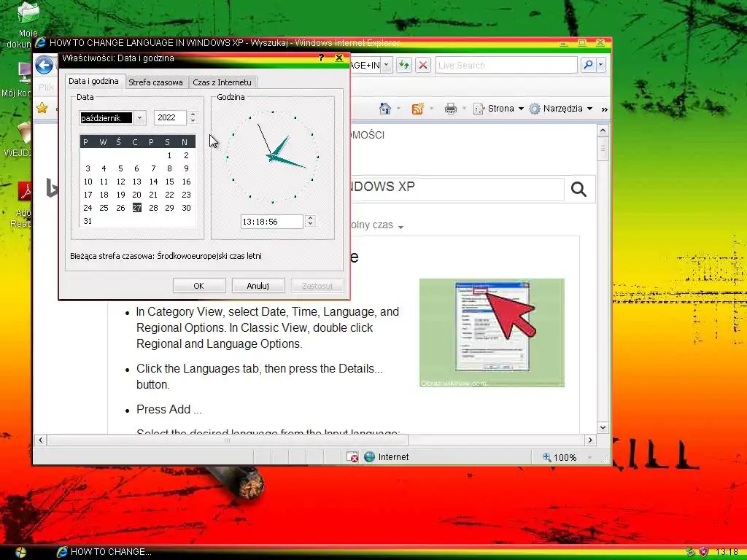Click the vertical scrollbar down arrow
747x560 pixels.
(x=603, y=427)
